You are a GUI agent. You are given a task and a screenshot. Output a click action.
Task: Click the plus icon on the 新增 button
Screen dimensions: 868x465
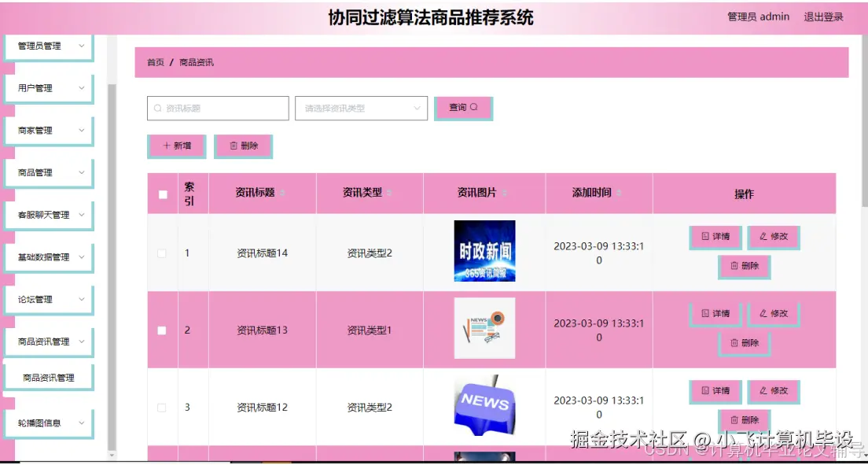(164, 146)
